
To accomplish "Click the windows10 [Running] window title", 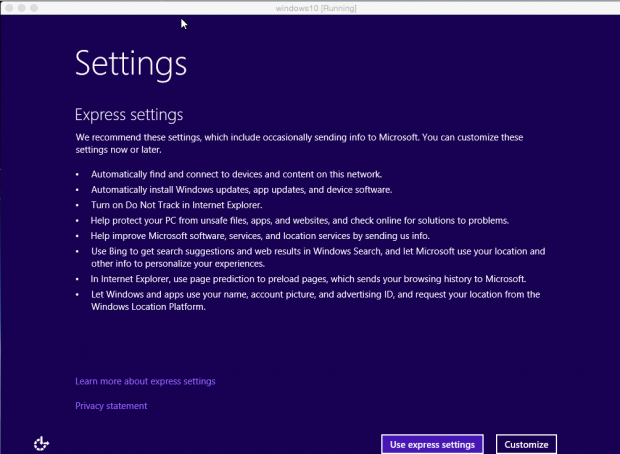I will (x=316, y=8).
